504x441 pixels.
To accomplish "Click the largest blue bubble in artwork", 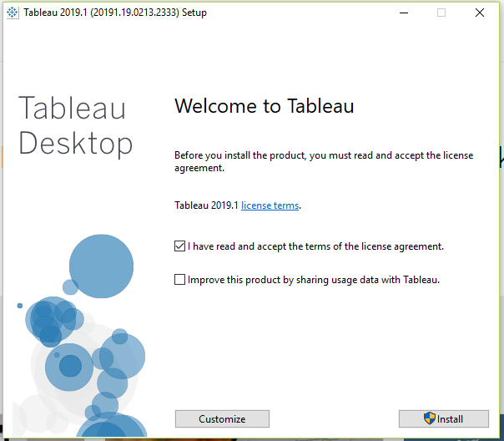I will click(x=101, y=266).
